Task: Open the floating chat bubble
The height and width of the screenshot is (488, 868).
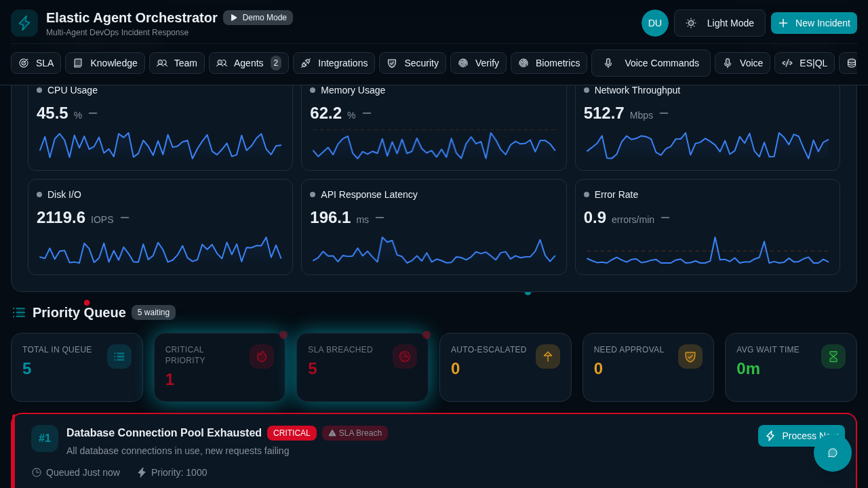Action: click(833, 453)
